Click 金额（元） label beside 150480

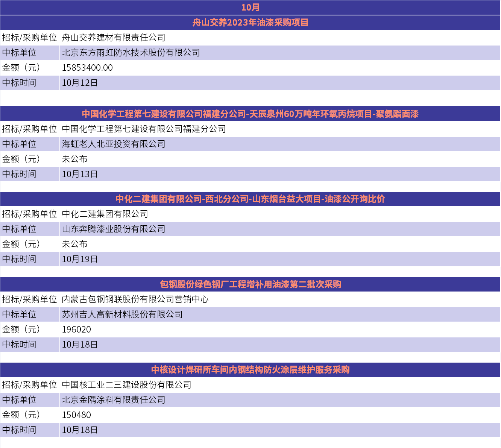coord(21,415)
